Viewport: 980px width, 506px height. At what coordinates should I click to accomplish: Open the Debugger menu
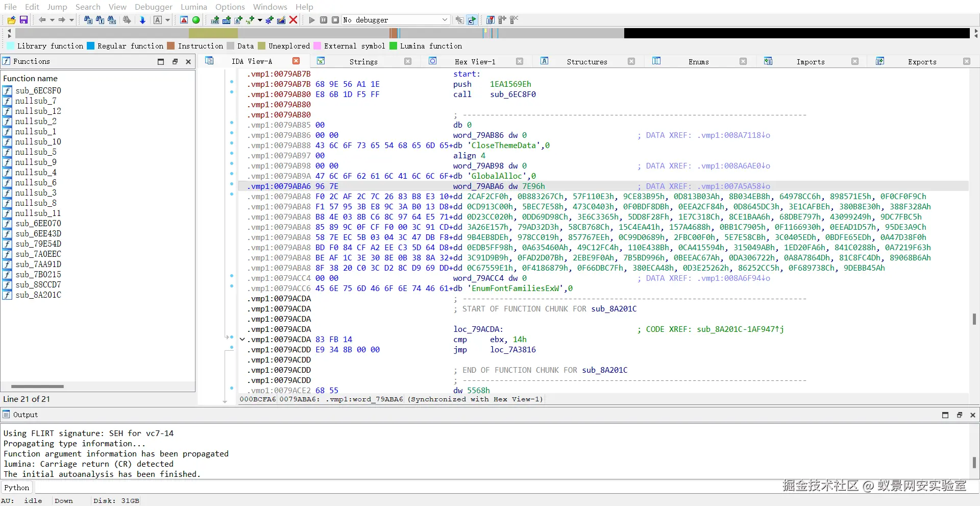[x=153, y=7]
